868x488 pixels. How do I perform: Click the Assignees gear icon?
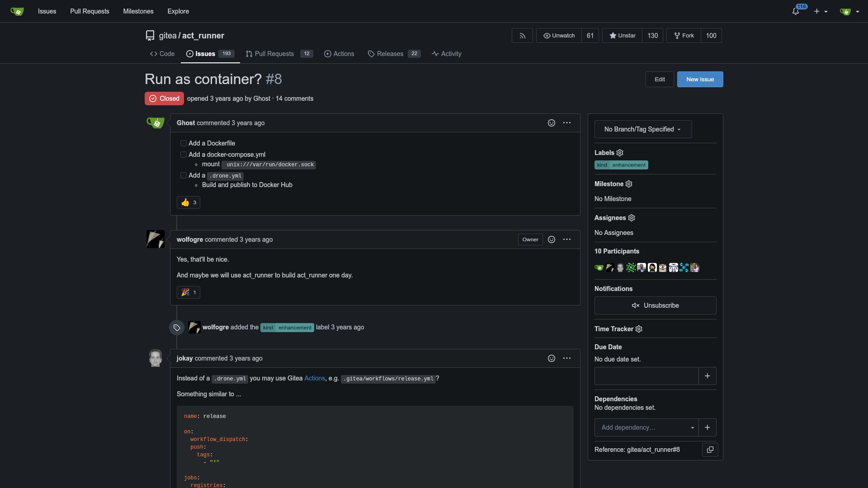click(632, 218)
